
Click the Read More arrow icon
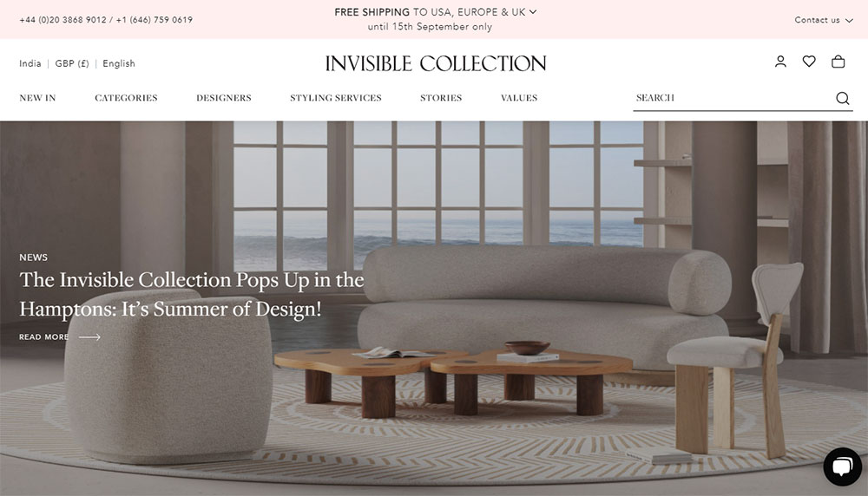[x=89, y=336]
